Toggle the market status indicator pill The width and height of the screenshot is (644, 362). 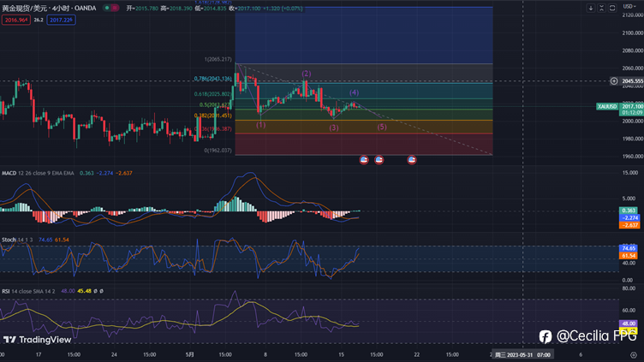pyautogui.click(x=110, y=8)
